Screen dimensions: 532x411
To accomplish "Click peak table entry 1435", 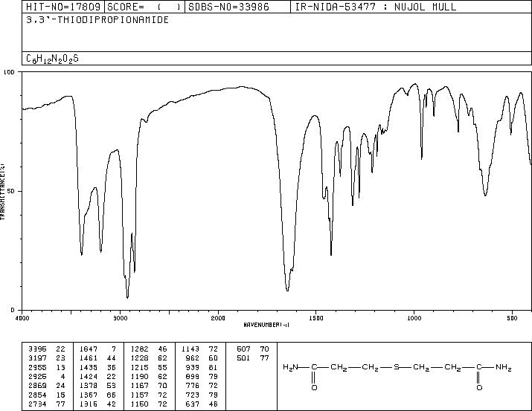I will tap(89, 367).
